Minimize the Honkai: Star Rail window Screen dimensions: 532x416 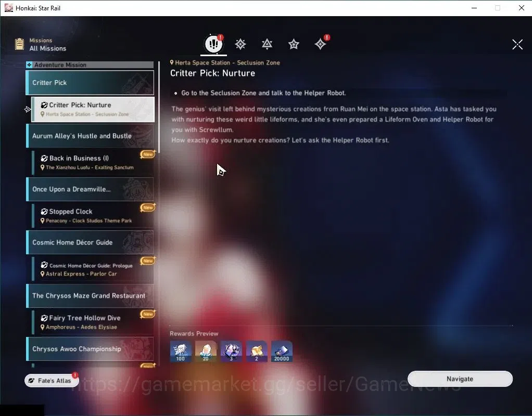click(474, 8)
